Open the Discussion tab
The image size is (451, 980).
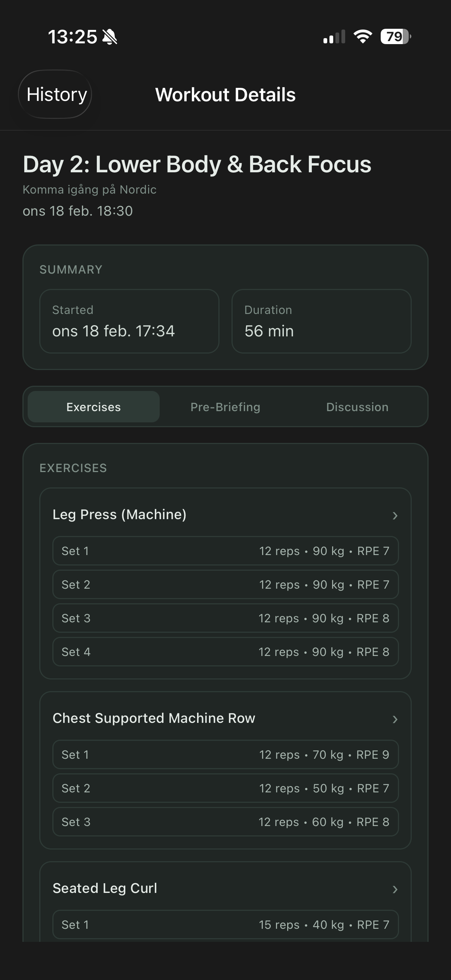tap(357, 407)
